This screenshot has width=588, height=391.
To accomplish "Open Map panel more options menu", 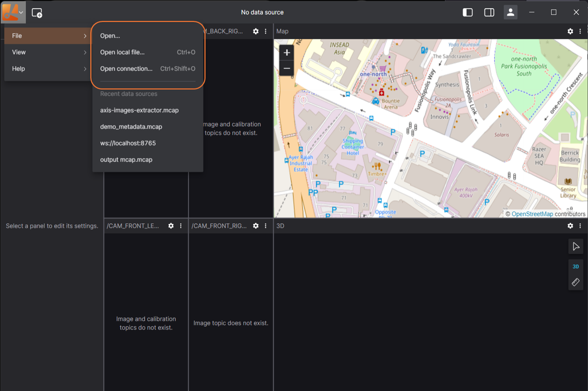I will click(x=580, y=31).
